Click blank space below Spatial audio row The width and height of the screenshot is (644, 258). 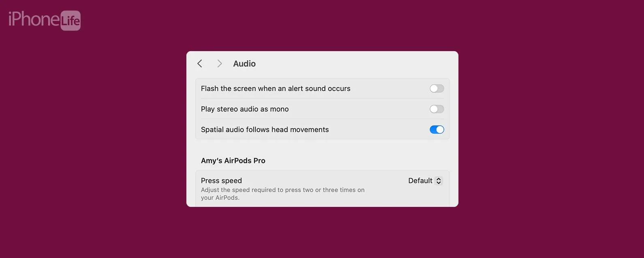point(322,148)
